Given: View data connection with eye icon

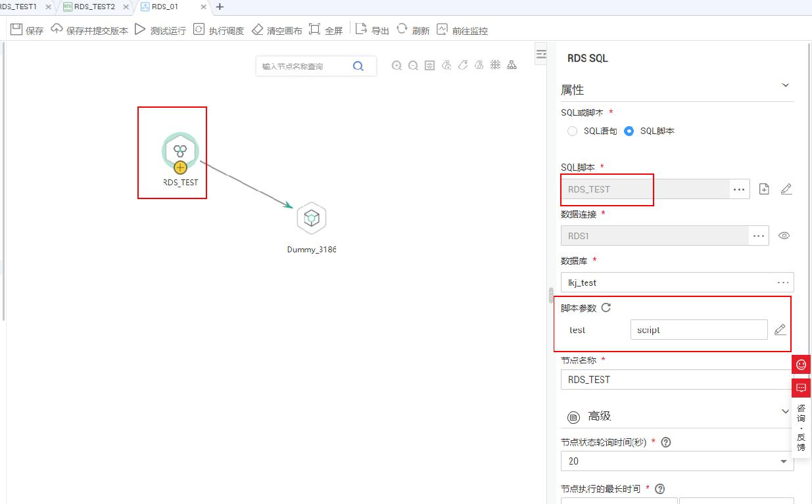Looking at the screenshot, I should [x=784, y=236].
